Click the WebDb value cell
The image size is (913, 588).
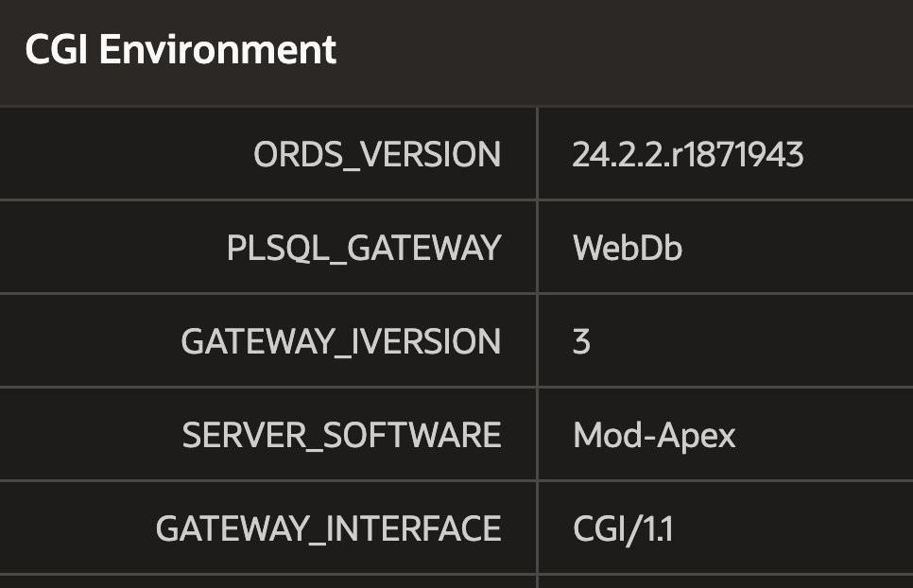[726, 248]
